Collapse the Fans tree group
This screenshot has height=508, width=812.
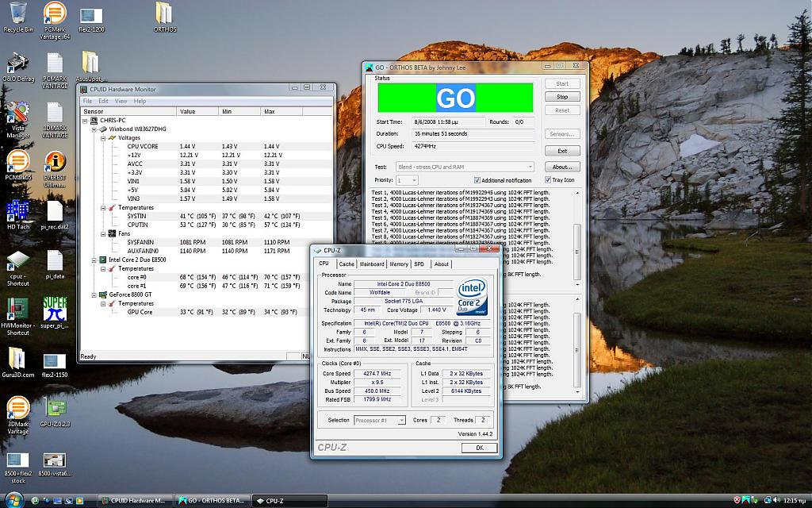coord(103,234)
